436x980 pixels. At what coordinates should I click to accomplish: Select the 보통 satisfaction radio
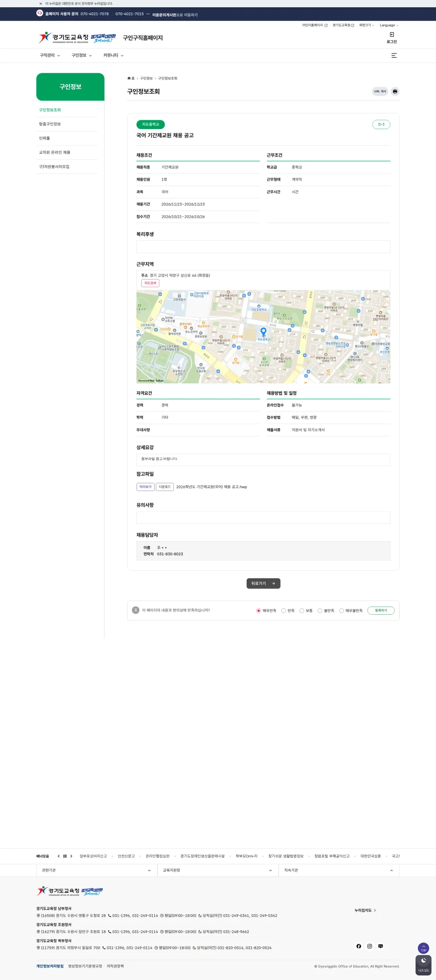(302, 611)
